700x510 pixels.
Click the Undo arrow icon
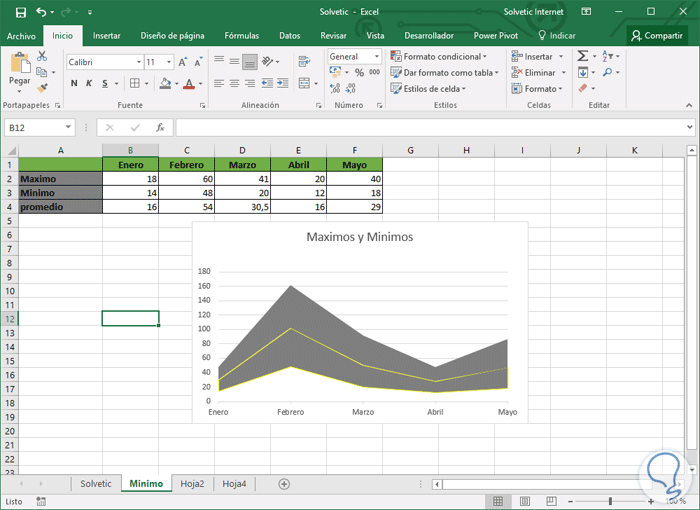click(41, 12)
